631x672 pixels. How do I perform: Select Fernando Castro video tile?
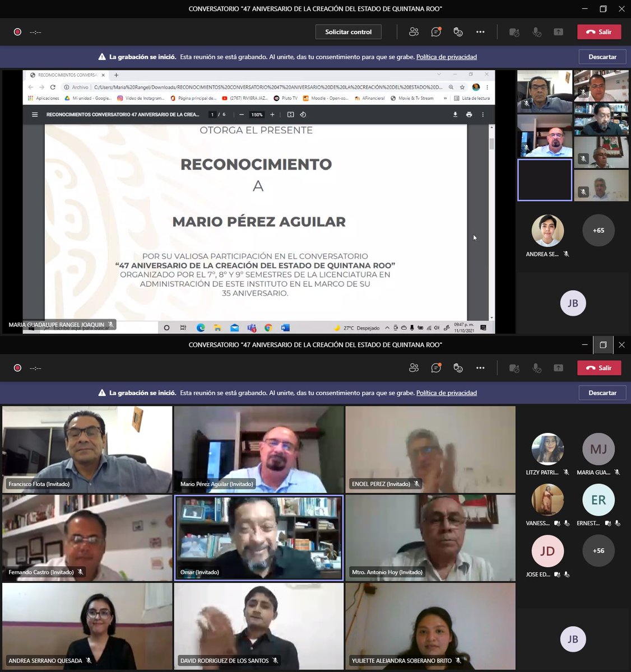87,538
